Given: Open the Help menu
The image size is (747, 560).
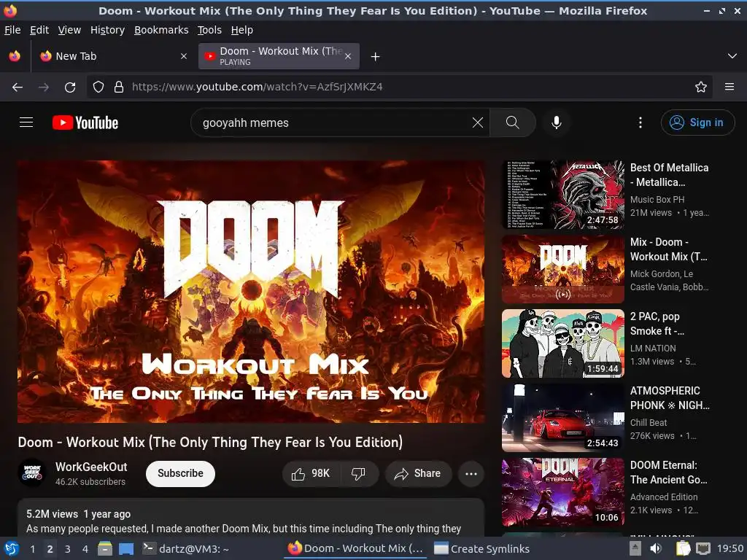Looking at the screenshot, I should [242, 30].
